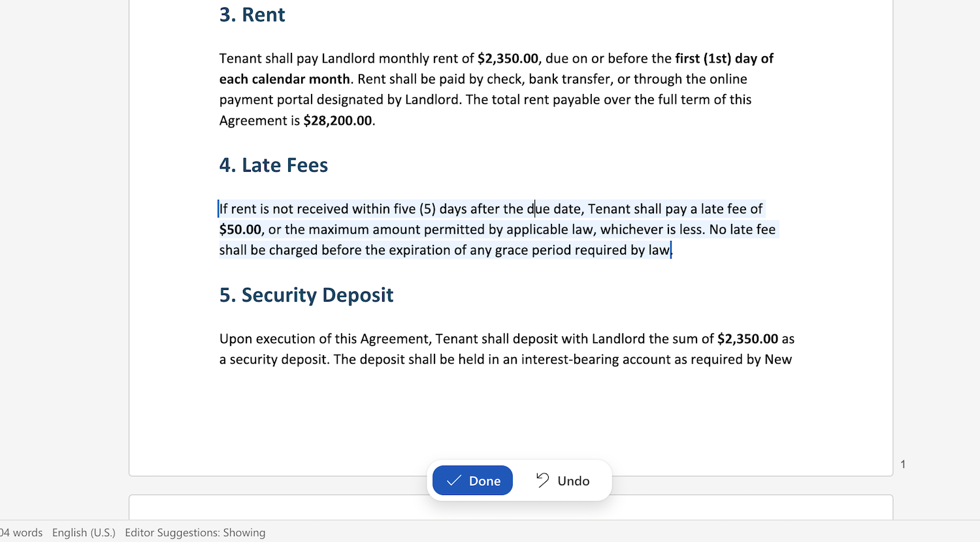980x542 pixels.
Task: Click the bold 'first (1st) day of' text
Action: (x=724, y=59)
